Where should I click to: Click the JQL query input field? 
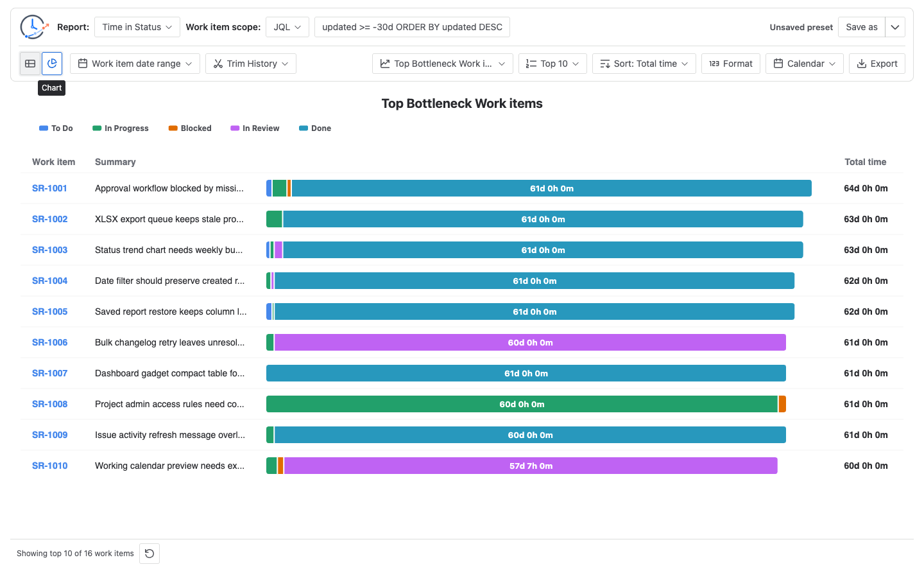[x=412, y=27]
